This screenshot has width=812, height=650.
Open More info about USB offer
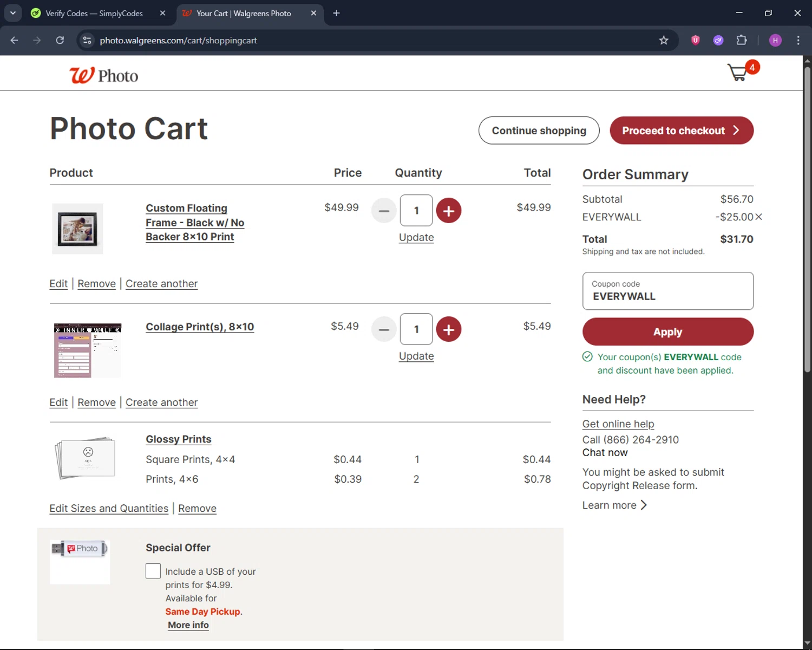pyautogui.click(x=188, y=625)
